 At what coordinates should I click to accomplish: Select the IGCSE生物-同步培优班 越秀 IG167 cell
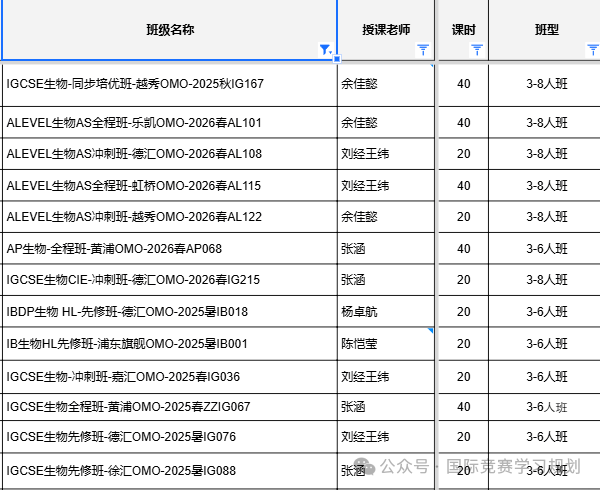(x=169, y=83)
